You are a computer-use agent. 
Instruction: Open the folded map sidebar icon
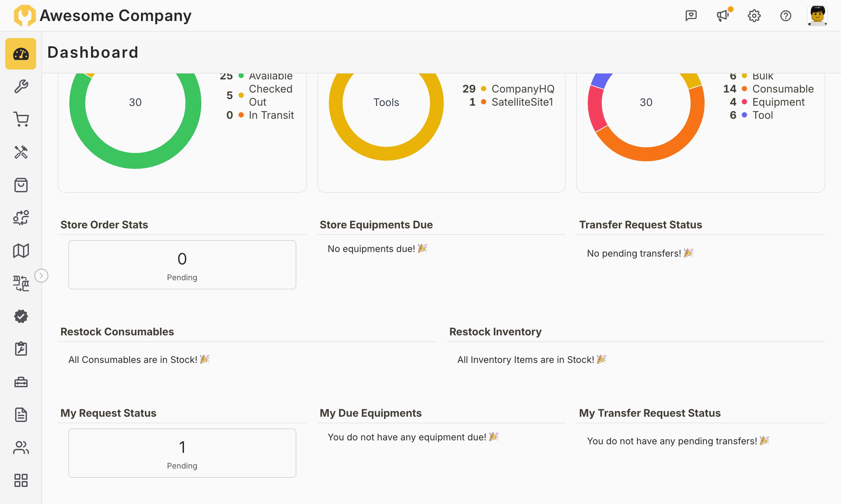tap(21, 251)
